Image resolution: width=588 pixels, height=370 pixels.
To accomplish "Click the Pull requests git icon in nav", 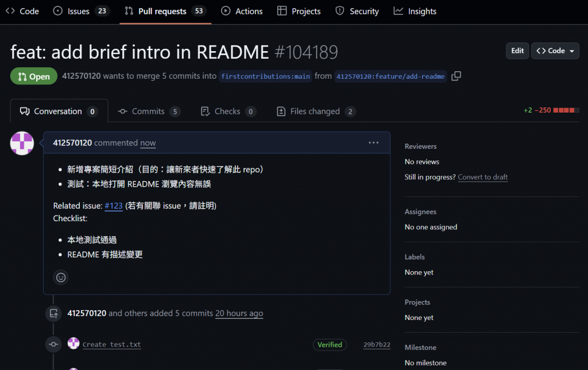I will (129, 11).
